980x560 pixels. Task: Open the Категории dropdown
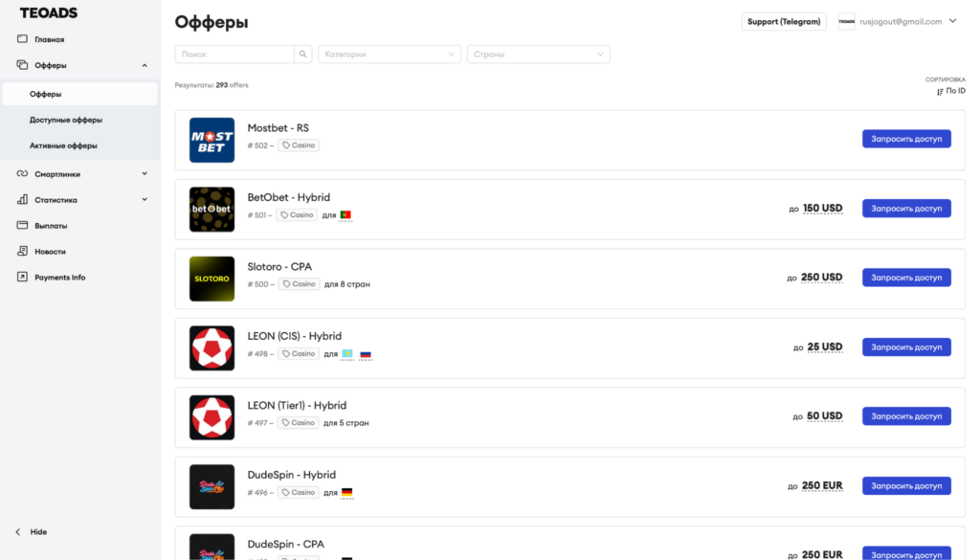coord(390,55)
